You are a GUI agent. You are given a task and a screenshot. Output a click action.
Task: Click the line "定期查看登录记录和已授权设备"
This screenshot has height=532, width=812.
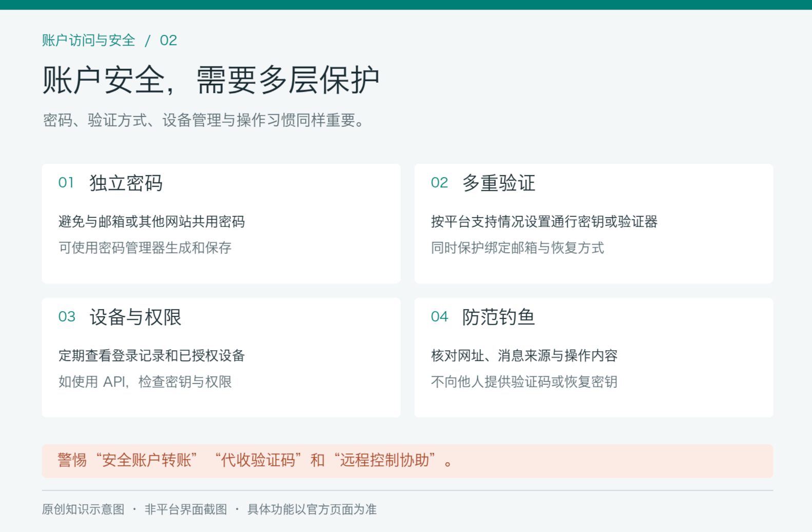point(151,355)
